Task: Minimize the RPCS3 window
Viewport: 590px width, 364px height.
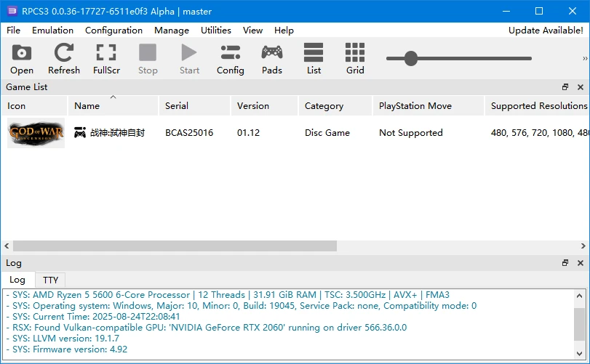Action: coord(506,11)
